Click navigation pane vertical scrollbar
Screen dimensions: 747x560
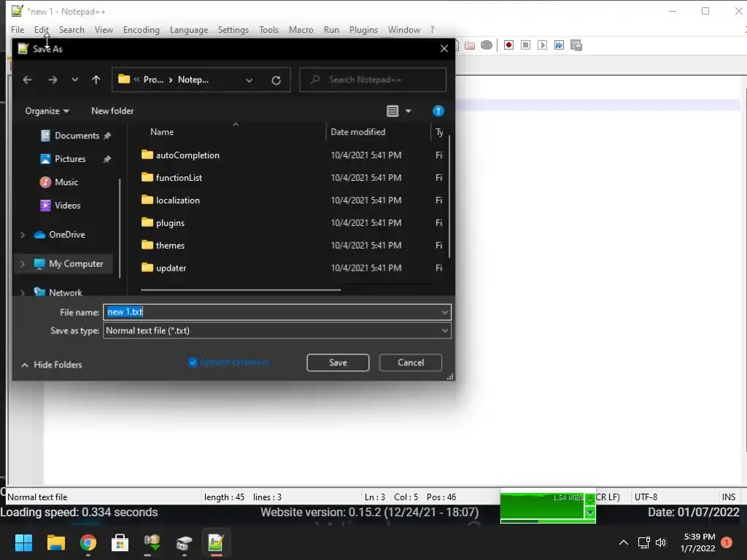(119, 228)
